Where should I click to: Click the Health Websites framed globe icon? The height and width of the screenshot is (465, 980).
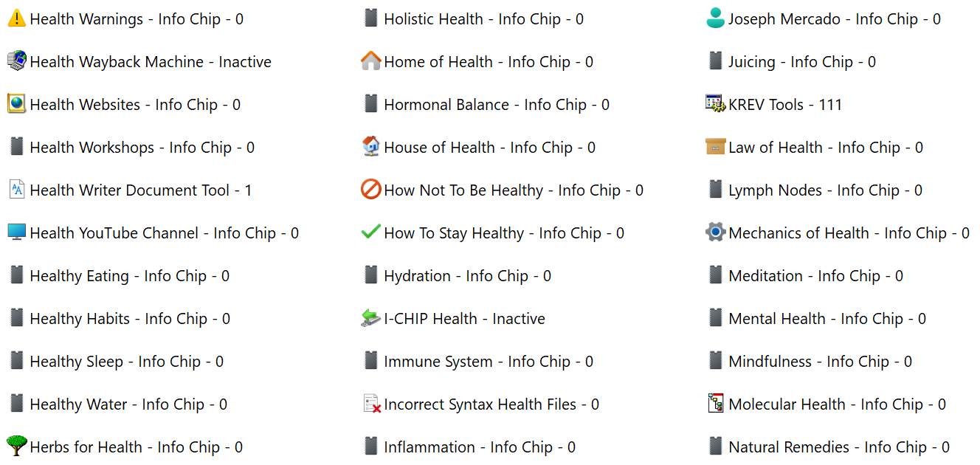coord(16,105)
